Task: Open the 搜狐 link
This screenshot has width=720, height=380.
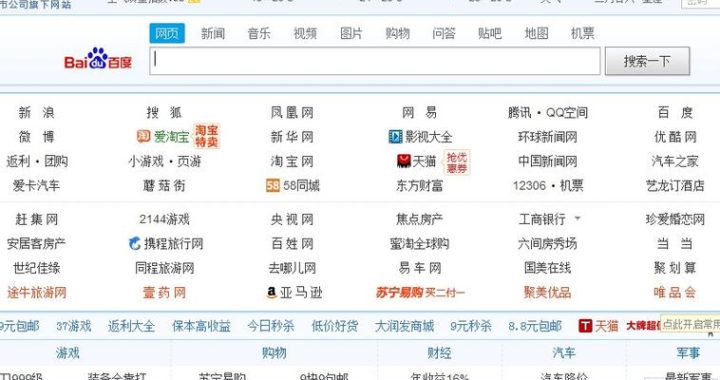Action: click(164, 112)
